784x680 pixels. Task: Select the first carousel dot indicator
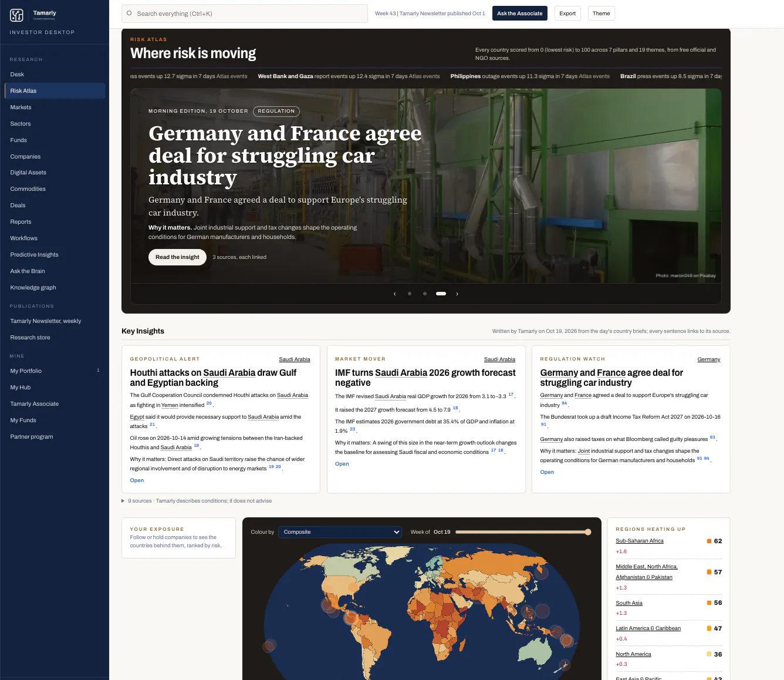click(410, 294)
